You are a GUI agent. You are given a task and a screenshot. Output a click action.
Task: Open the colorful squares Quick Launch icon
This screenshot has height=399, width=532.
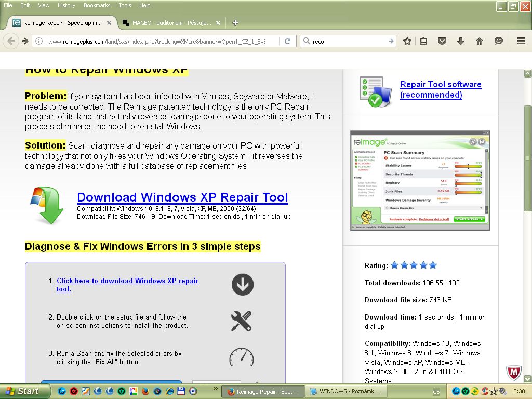point(134,391)
